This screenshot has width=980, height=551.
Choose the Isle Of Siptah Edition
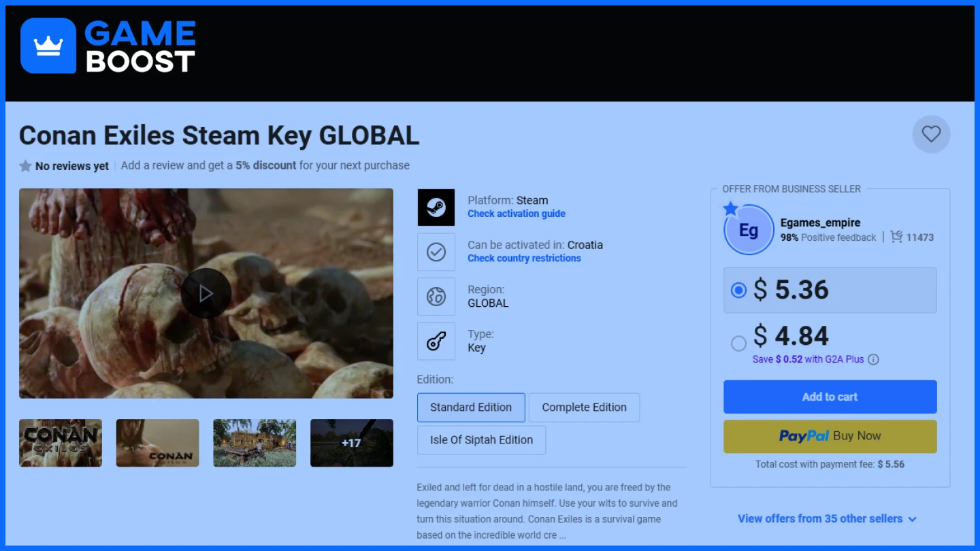tap(481, 440)
